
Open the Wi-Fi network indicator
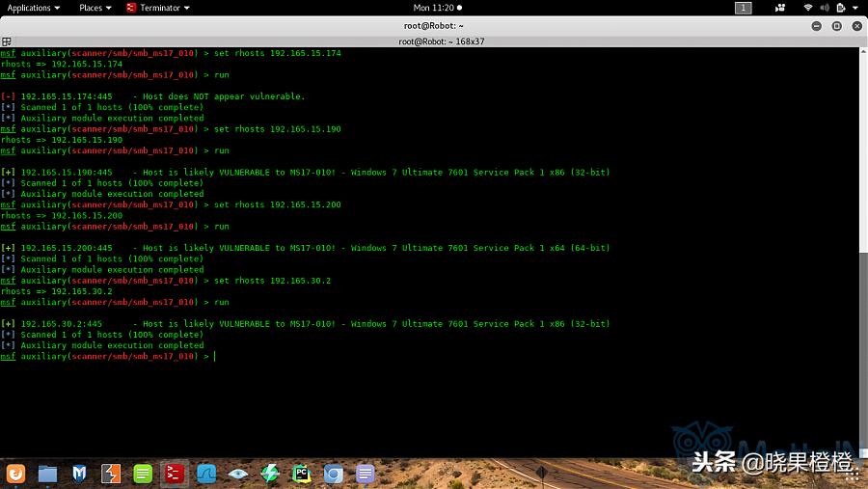808,8
